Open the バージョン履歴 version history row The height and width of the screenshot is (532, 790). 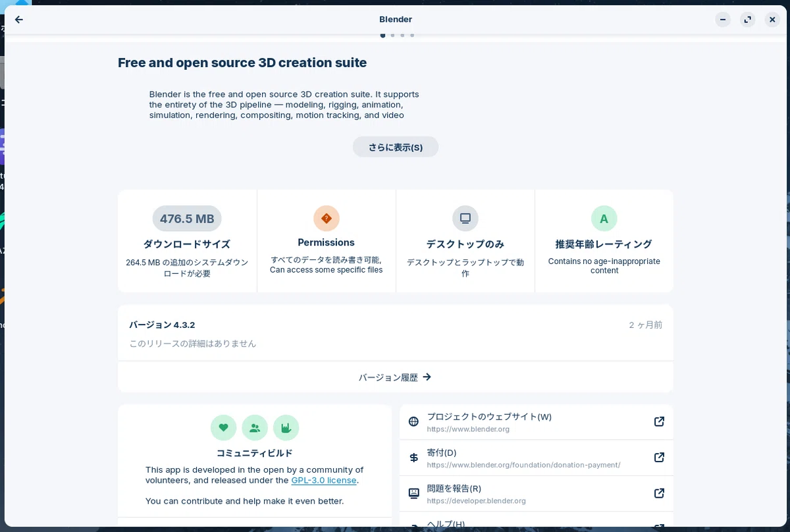pos(396,377)
